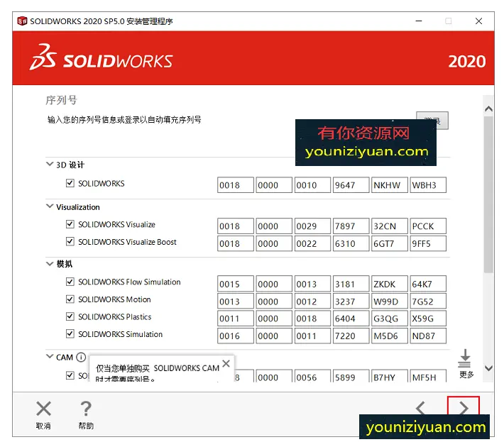Collapse the 3D 设计 section

coord(50,164)
